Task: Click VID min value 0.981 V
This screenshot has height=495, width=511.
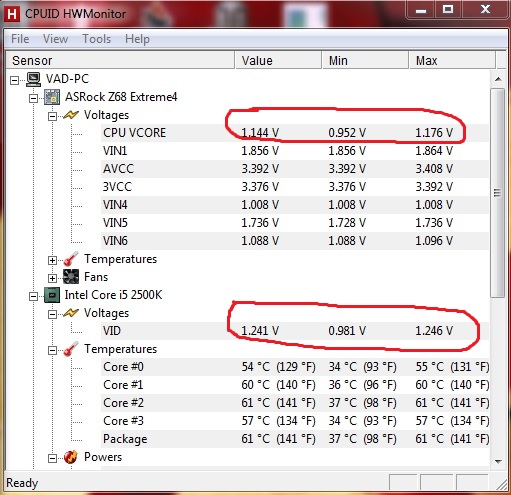Action: 347,331
